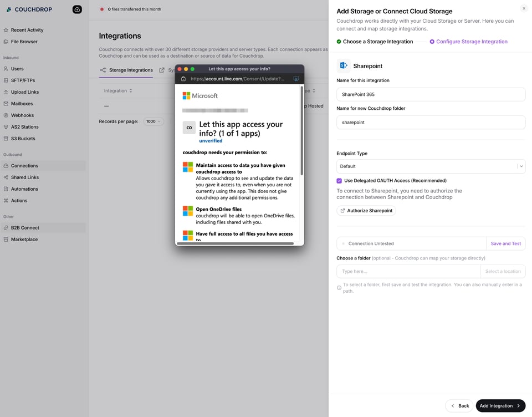Click the black cloud icon button beside the logo
Screen dimensions: 532x417
tap(77, 9)
